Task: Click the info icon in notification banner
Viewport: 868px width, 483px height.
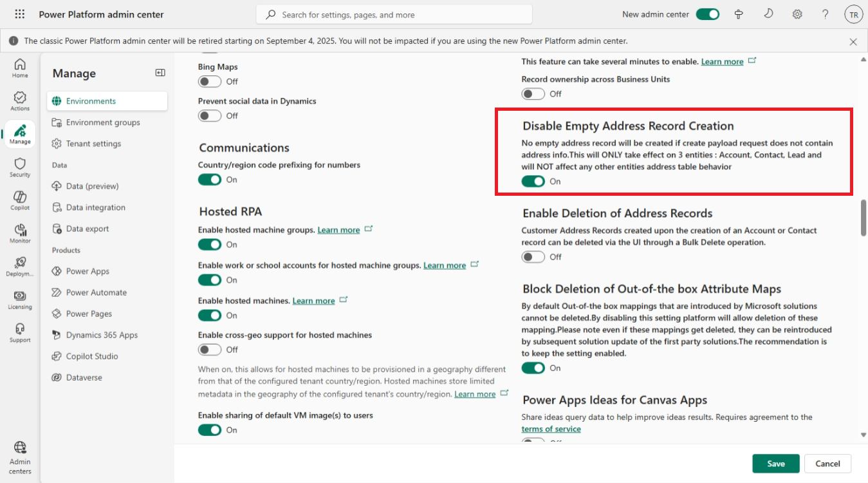Action: 13,41
